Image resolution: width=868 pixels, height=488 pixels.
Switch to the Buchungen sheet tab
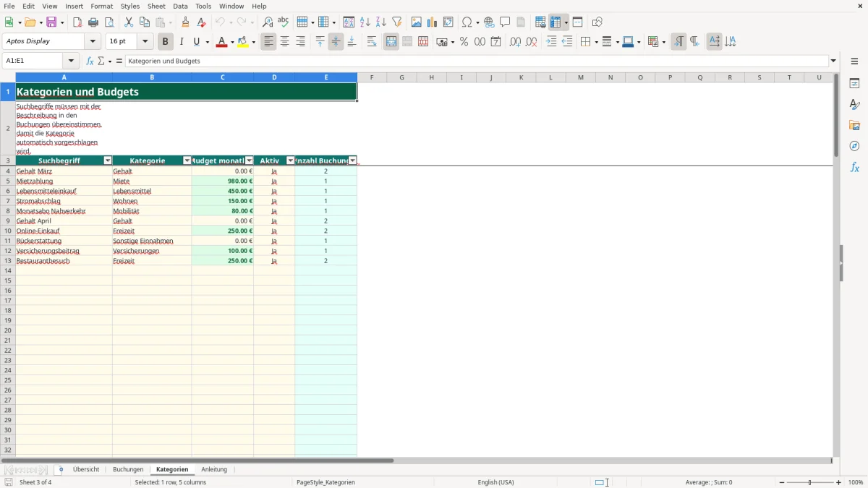[x=128, y=469]
